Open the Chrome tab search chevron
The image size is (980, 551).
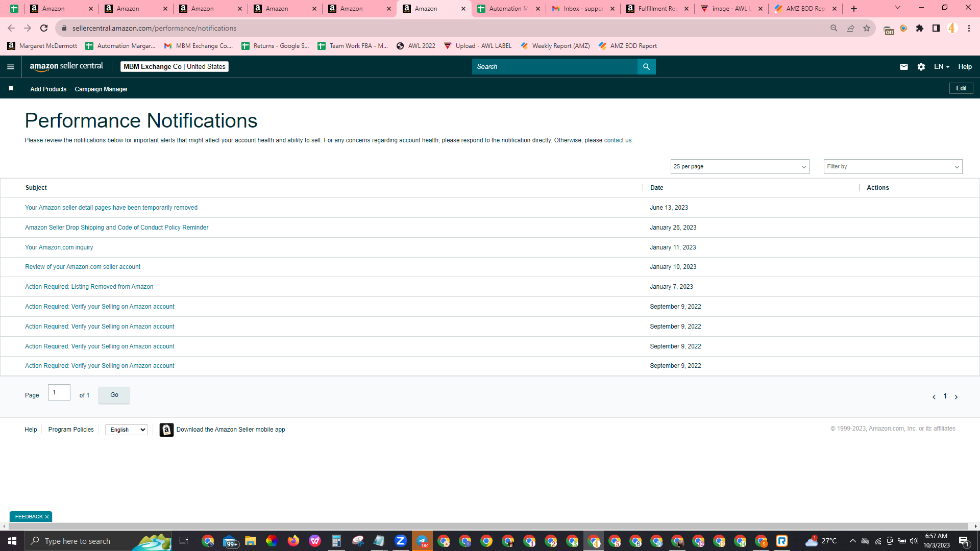pyautogui.click(x=898, y=8)
